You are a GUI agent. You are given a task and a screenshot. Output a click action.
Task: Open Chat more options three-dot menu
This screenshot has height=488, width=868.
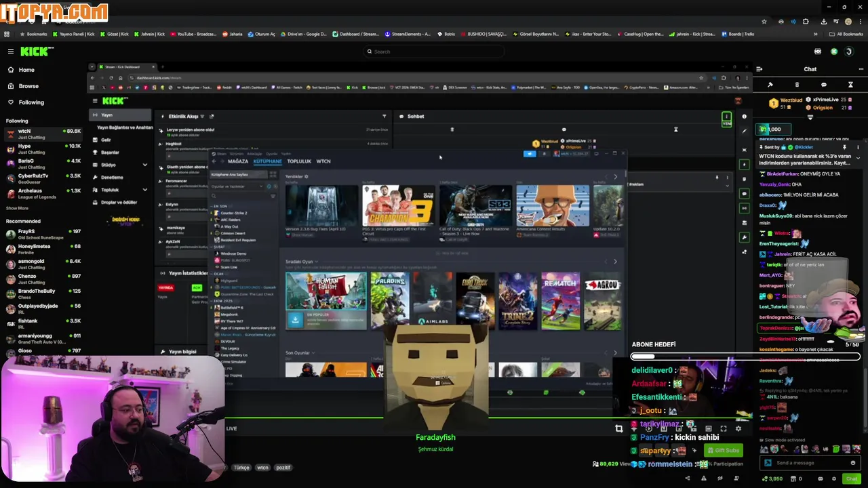[x=861, y=69]
